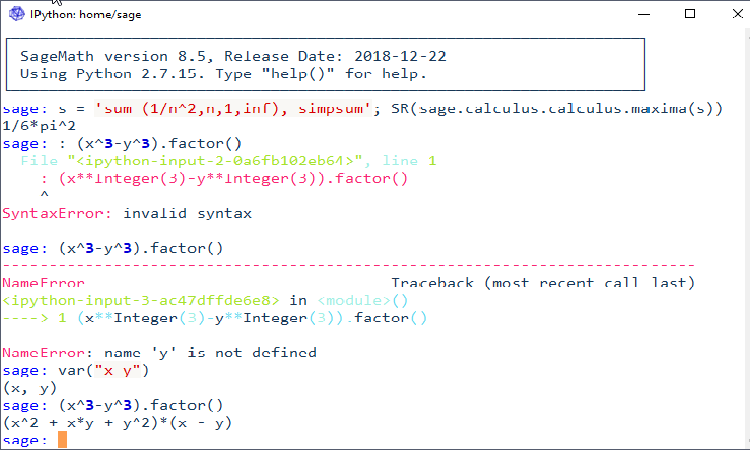The width and height of the screenshot is (750, 450).
Task: Click the '1/6*pi^2' output line
Action: tap(39, 126)
